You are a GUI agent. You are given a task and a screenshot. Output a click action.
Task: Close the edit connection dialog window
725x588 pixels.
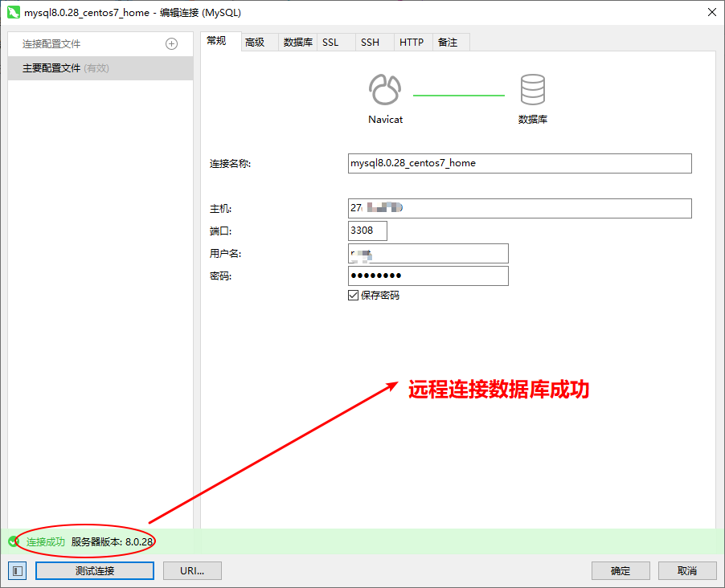[712, 13]
